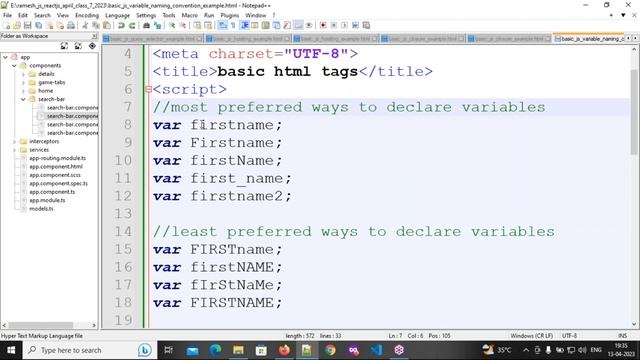Undo the last edit via toolbar

[x=121, y=25]
